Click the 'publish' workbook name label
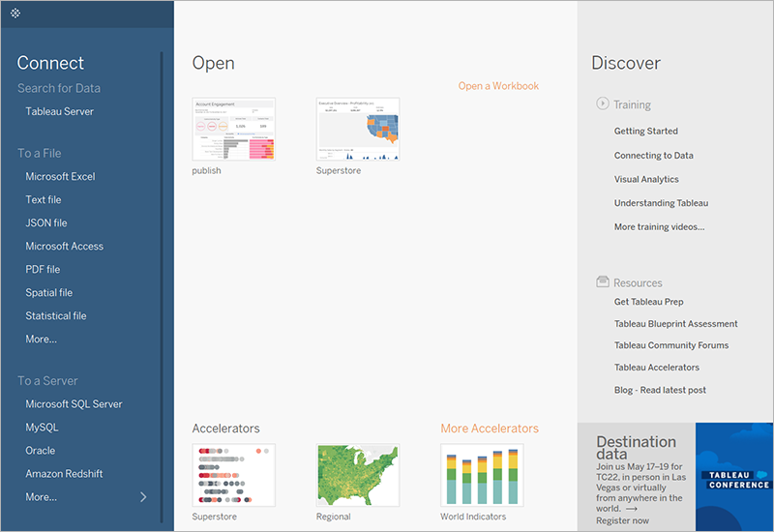Viewport: 774px width, 532px height. click(x=206, y=171)
